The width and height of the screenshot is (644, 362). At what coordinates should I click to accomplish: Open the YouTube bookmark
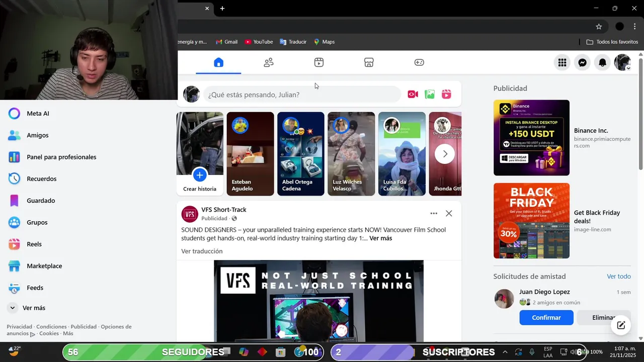pos(259,42)
